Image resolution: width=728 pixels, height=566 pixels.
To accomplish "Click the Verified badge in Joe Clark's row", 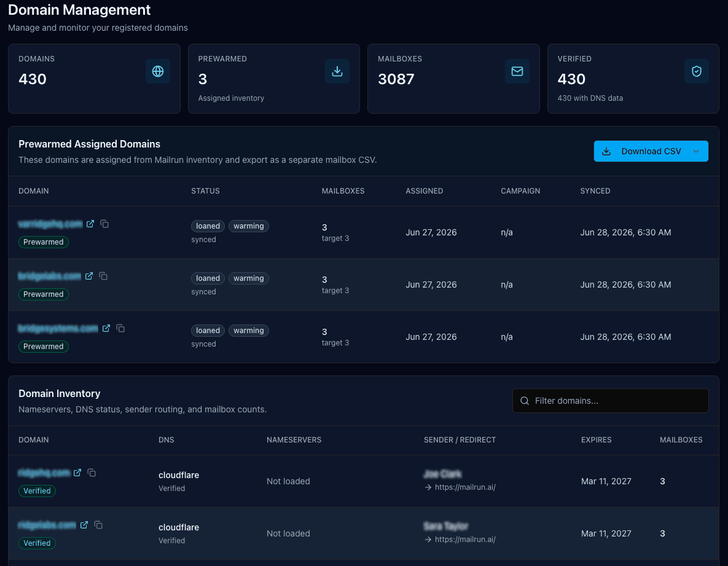I will pos(37,491).
